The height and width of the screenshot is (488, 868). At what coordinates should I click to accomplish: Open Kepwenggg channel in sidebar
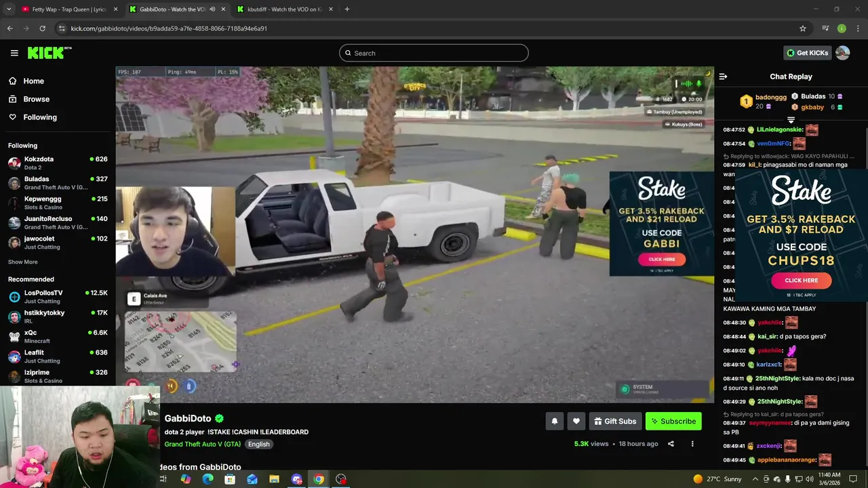click(x=58, y=203)
